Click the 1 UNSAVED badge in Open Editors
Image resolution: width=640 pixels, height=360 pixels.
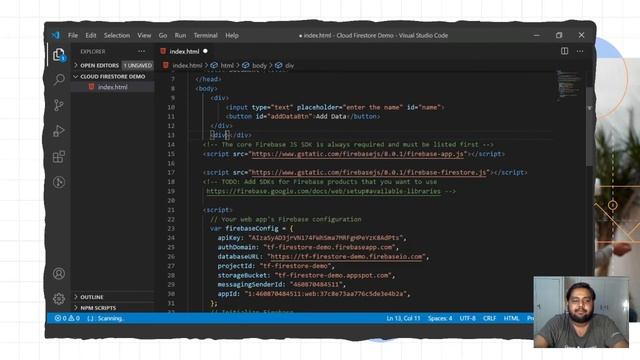coord(138,65)
